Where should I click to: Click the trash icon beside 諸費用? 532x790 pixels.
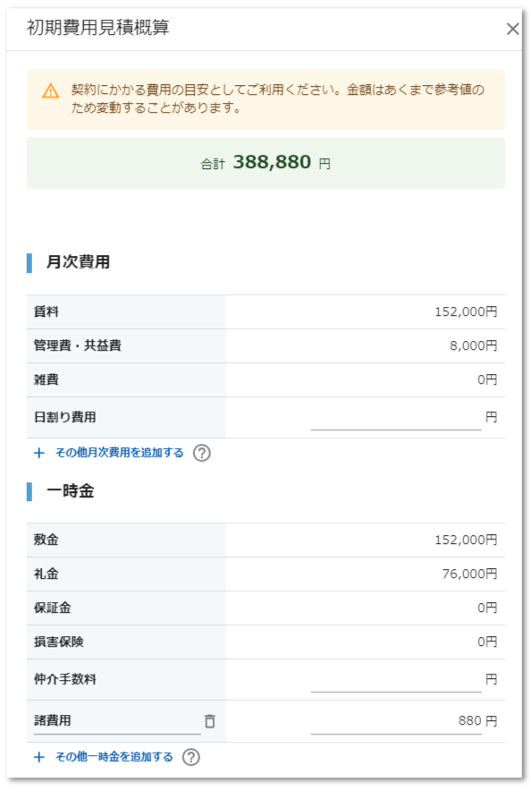coord(210,721)
